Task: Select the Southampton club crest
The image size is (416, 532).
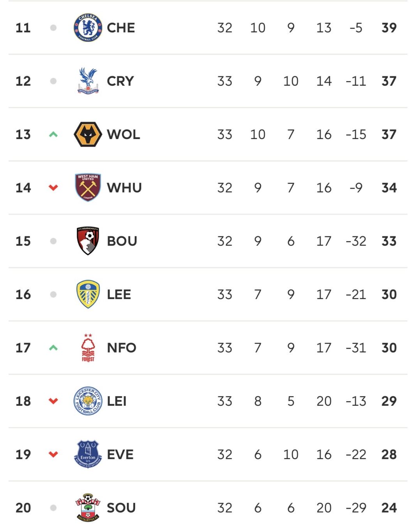Action: [88, 507]
